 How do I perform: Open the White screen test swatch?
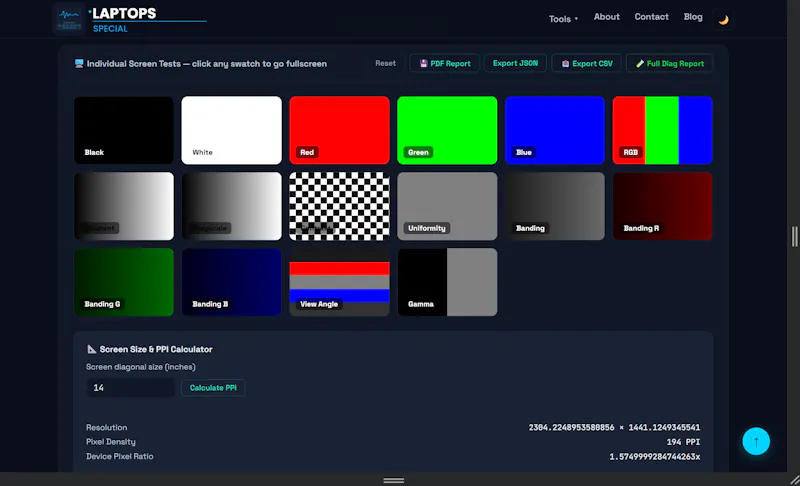232,130
